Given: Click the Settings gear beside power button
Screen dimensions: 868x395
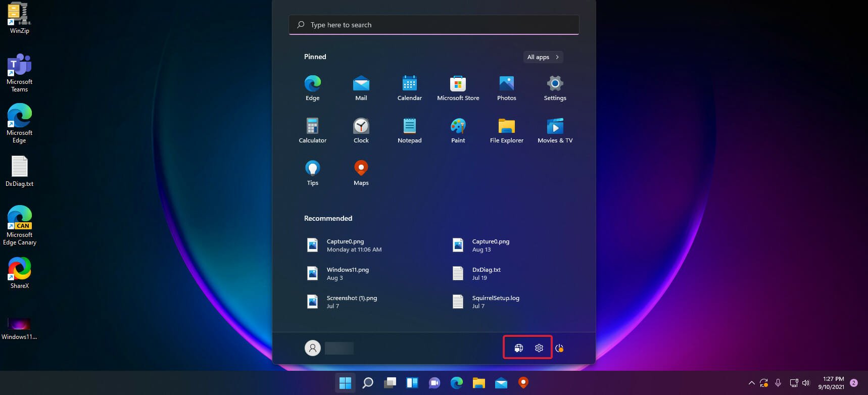Looking at the screenshot, I should tap(539, 348).
